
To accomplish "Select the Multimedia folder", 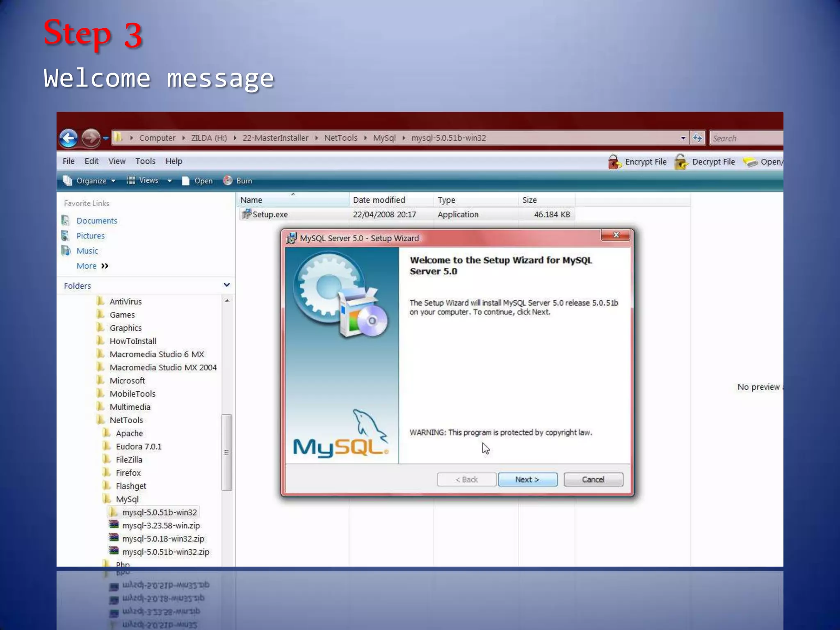I will click(x=130, y=407).
